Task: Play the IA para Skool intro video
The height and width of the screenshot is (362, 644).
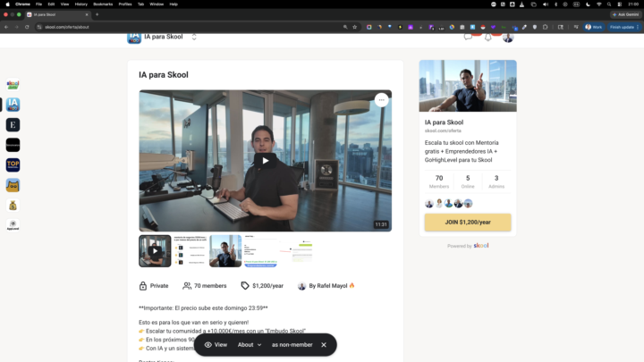Action: [x=266, y=161]
